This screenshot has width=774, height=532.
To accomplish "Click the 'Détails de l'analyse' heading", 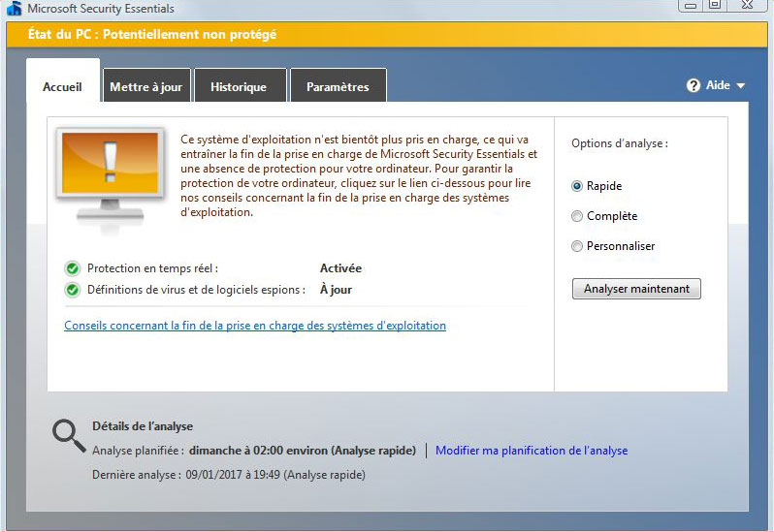I will (143, 426).
